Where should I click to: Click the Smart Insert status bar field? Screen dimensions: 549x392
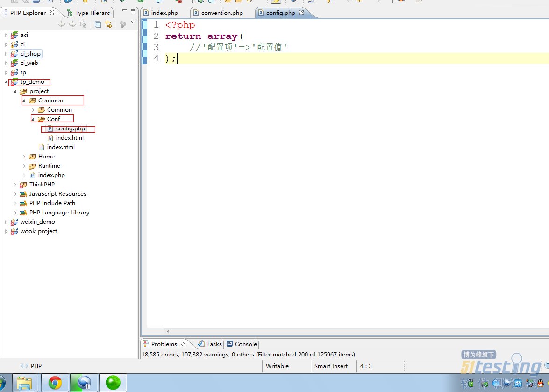(331, 366)
